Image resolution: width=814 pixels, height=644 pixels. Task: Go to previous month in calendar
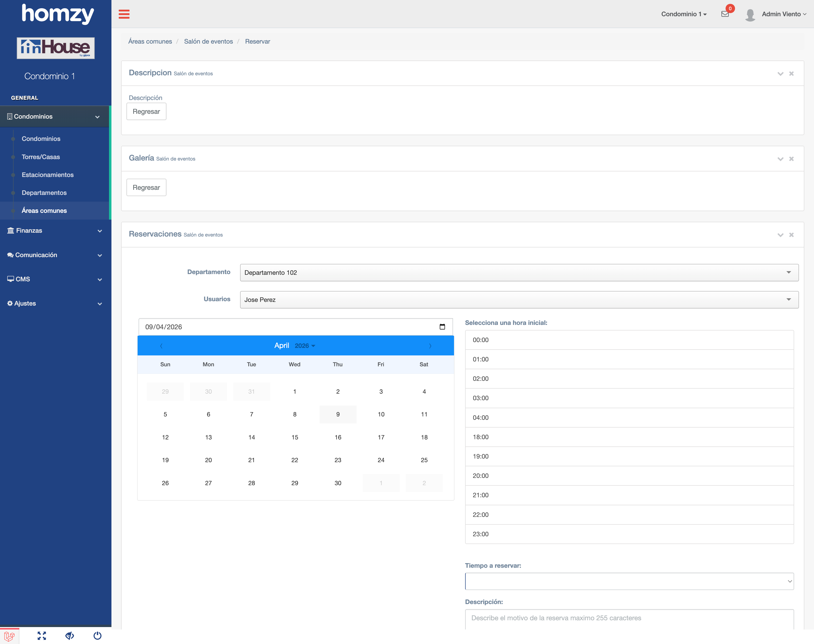pos(161,346)
